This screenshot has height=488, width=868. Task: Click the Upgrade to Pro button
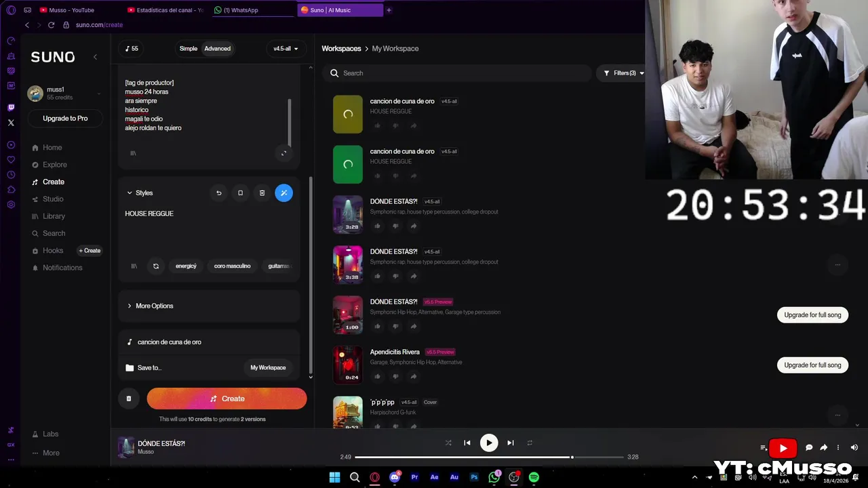tap(65, 119)
